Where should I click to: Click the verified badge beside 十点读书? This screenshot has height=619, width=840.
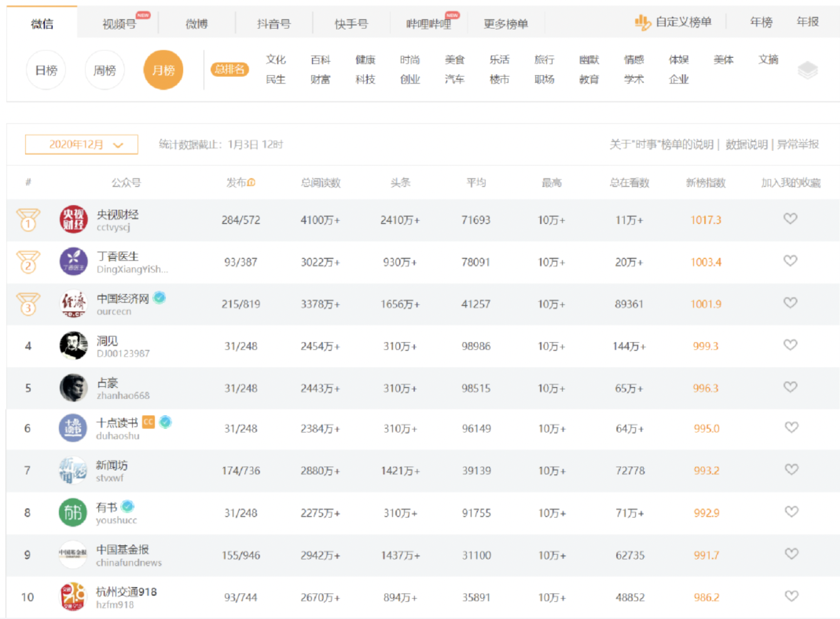165,422
